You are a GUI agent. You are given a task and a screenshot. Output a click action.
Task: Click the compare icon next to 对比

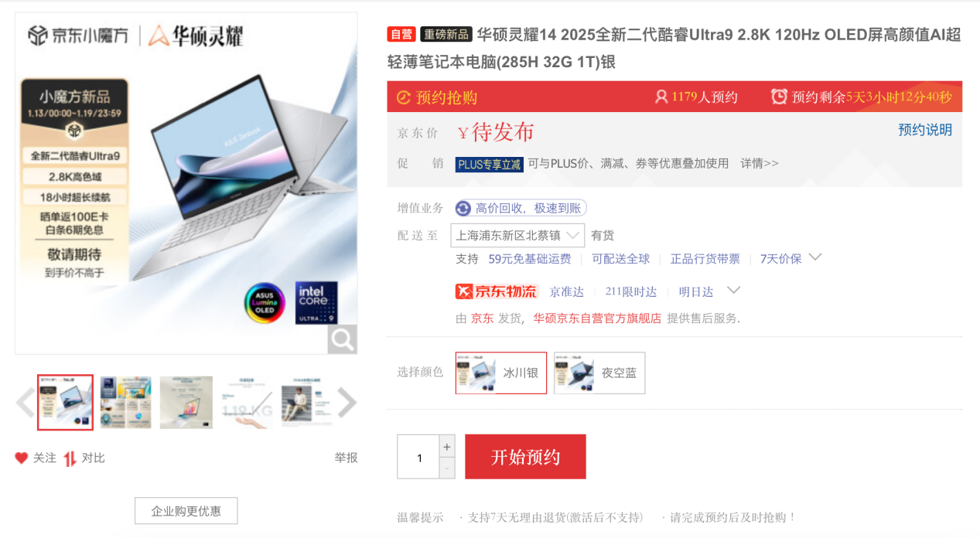70,458
